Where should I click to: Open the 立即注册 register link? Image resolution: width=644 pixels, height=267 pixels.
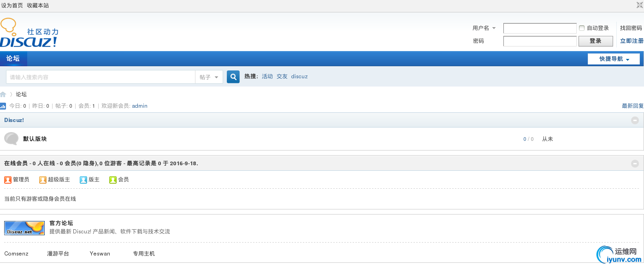(632, 41)
